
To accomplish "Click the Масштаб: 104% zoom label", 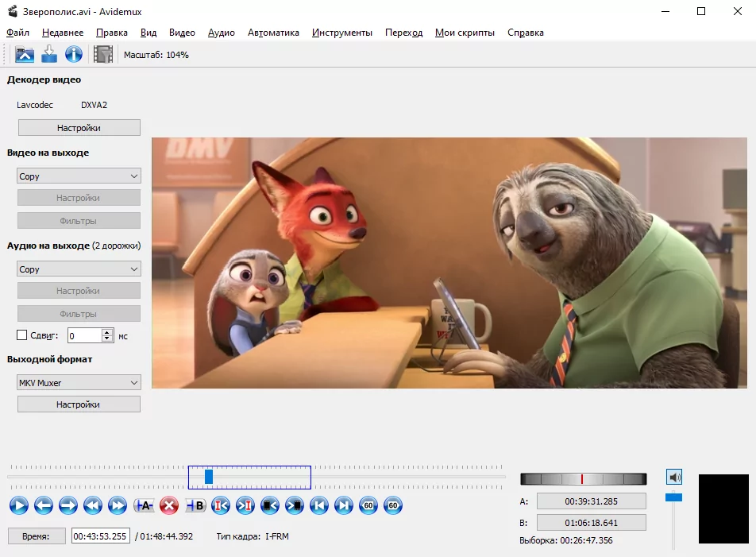I will pyautogui.click(x=156, y=55).
